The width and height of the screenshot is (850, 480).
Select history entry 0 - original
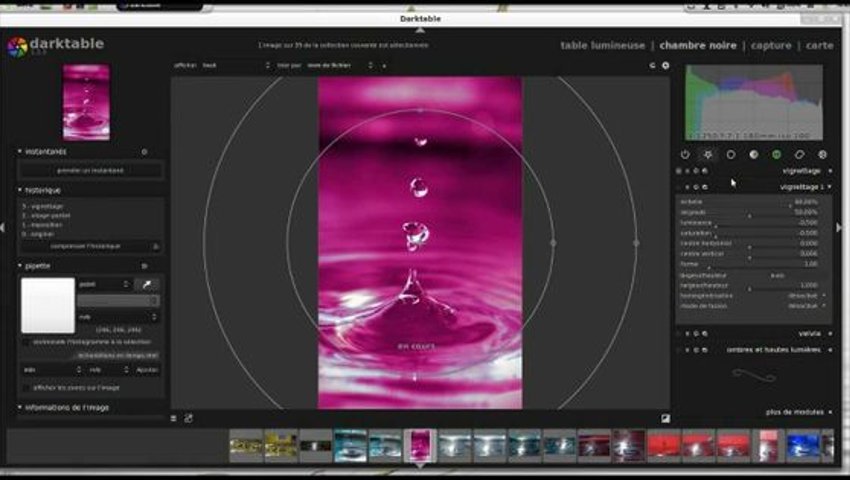pyautogui.click(x=38, y=234)
